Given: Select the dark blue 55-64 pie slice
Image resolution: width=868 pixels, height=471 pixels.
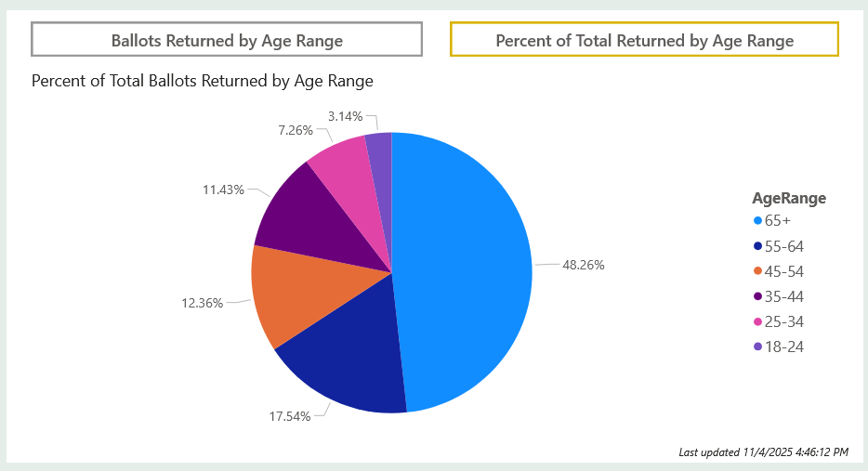Looking at the screenshot, I should click(x=349, y=358).
